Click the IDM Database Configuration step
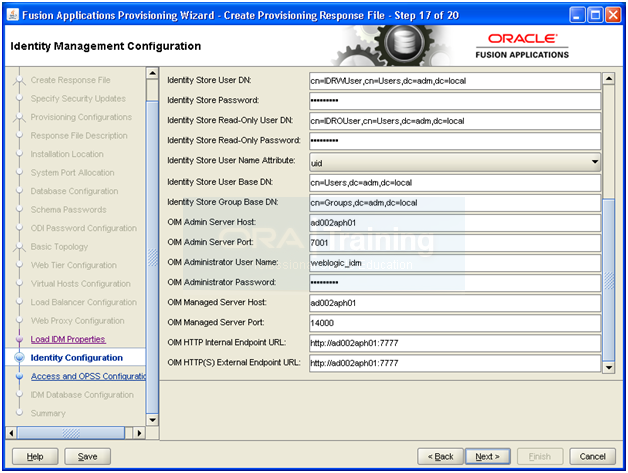This screenshot has width=628, height=473. 82,395
